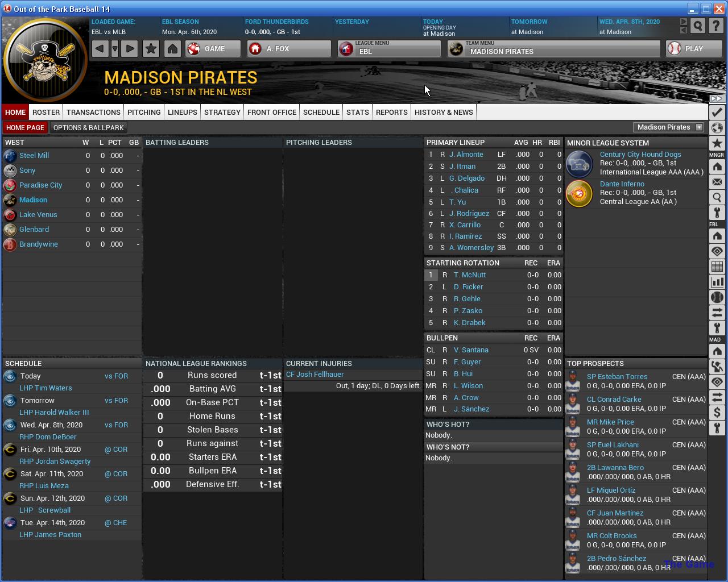
Task: Open the EBL league home icon
Action: (x=717, y=236)
